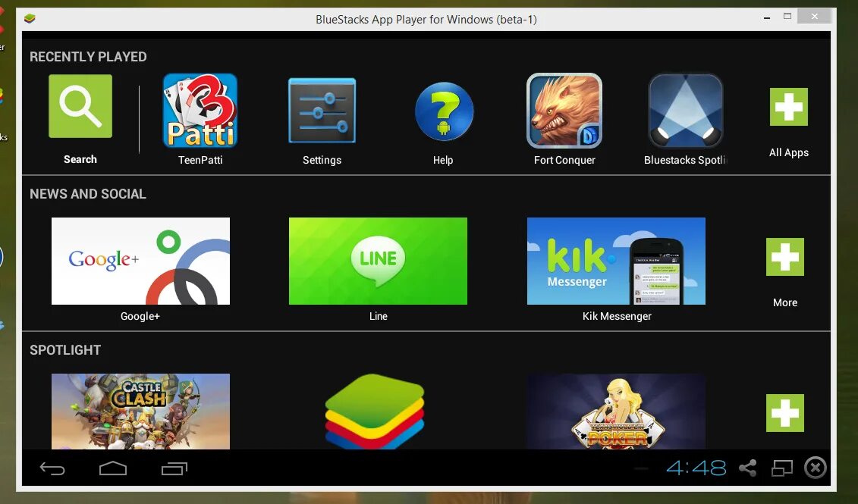Show more Spotlight apps plus icon
This screenshot has height=504, width=858.
point(784,413)
